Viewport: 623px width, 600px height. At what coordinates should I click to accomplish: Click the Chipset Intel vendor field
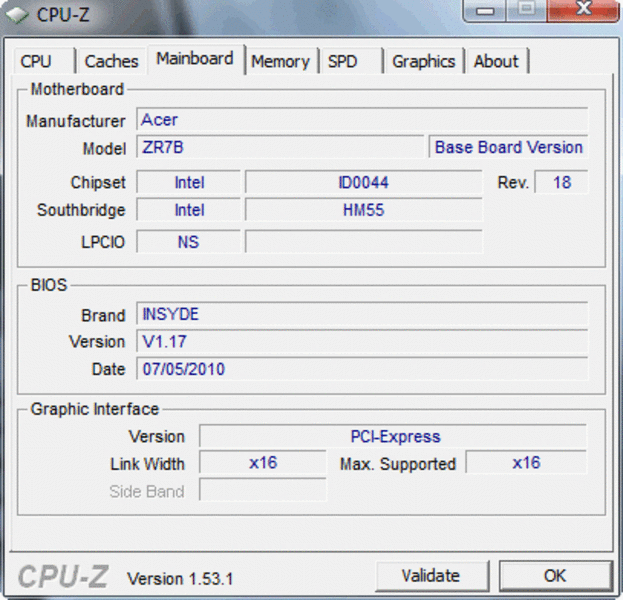pyautogui.click(x=189, y=182)
